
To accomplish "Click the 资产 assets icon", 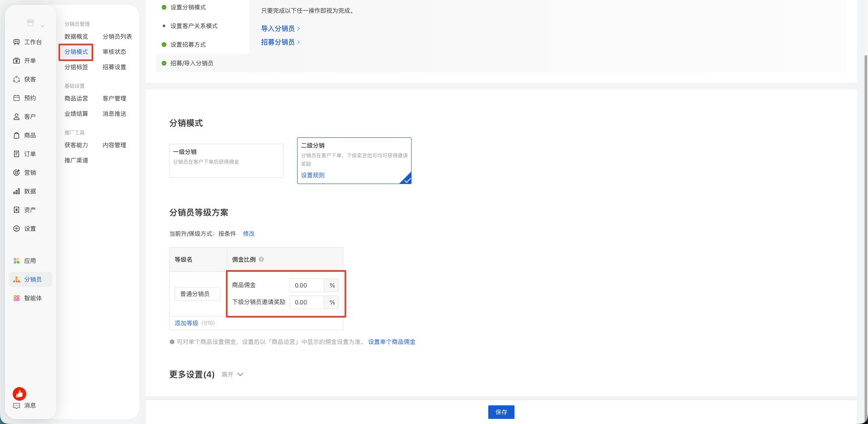I will point(17,210).
